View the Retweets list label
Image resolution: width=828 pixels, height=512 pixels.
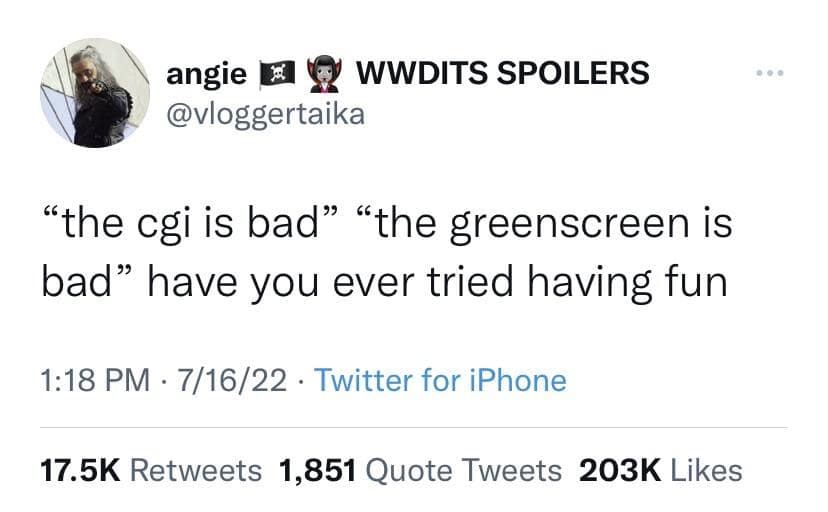(196, 470)
